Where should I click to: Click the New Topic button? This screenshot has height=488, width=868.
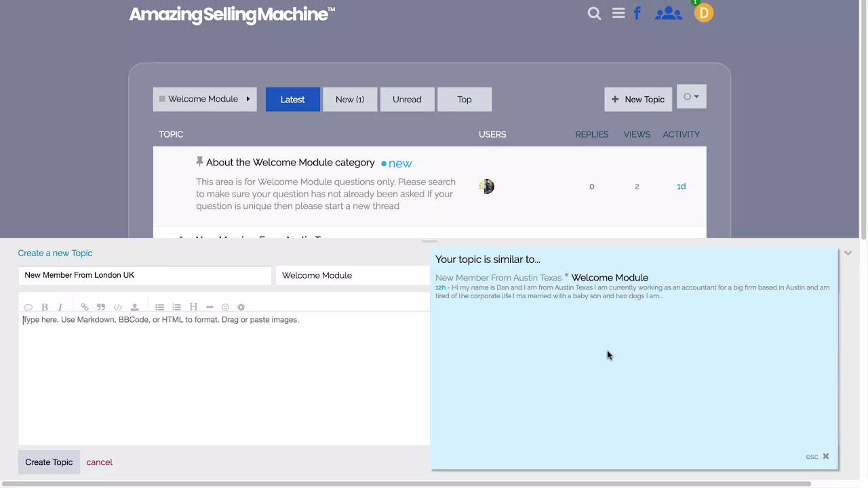coord(638,99)
